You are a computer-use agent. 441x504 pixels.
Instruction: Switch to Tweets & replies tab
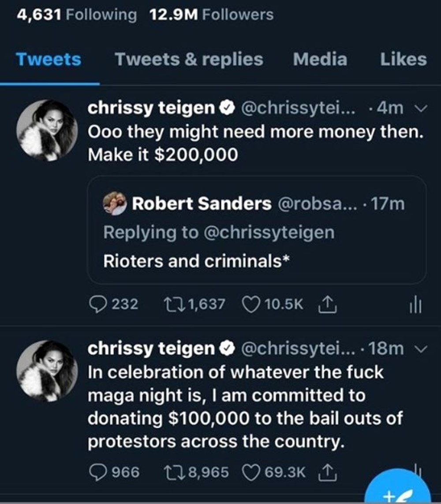189,59
